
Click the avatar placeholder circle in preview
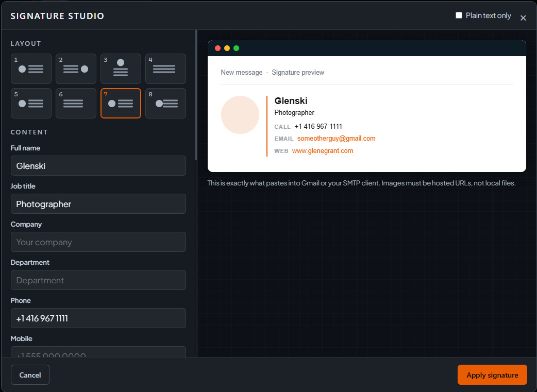(240, 115)
